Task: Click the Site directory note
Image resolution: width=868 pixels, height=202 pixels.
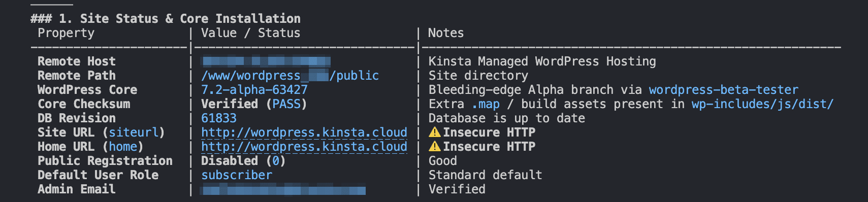Action: 478,76
